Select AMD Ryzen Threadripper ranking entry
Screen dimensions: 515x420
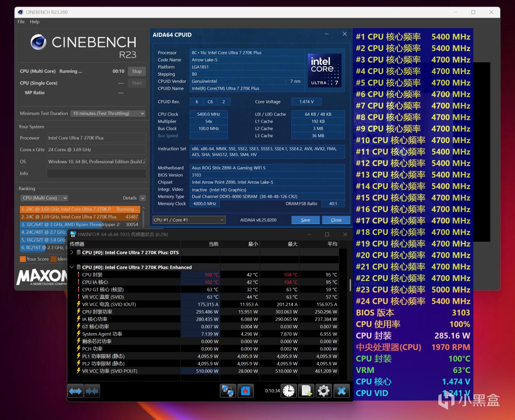coord(80,224)
